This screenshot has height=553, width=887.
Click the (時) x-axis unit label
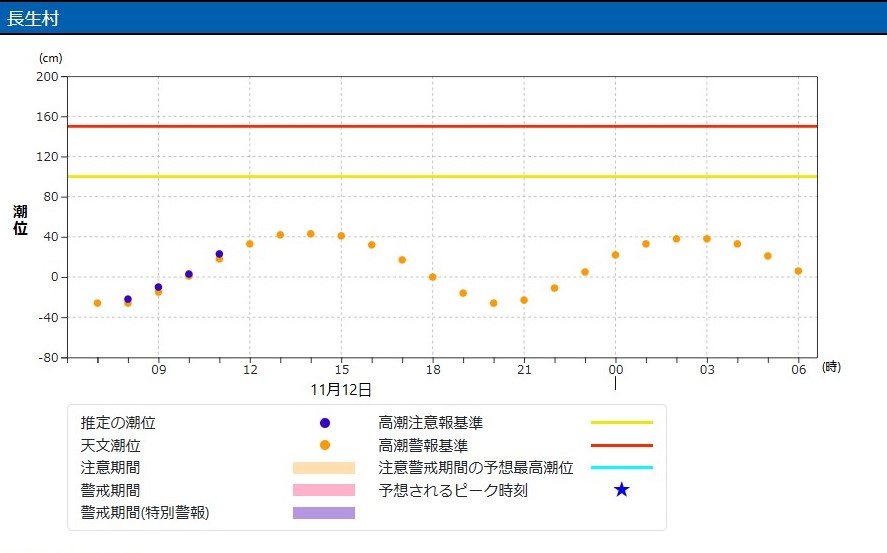coord(832,367)
